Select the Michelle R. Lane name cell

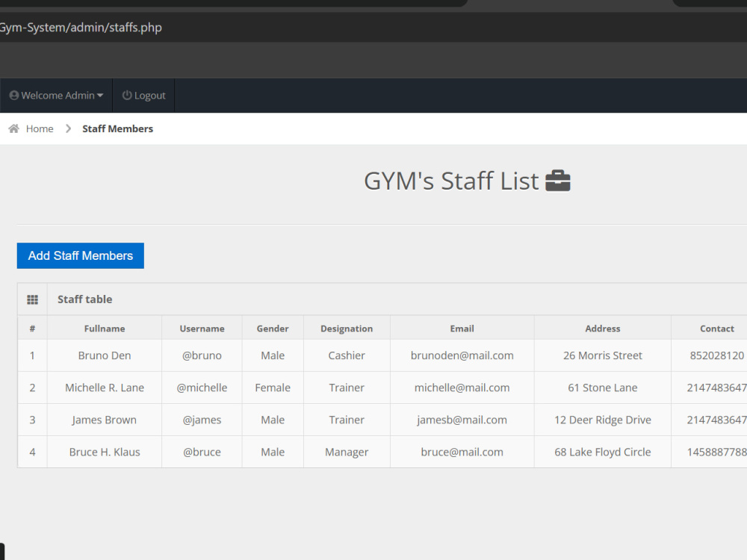tap(105, 388)
